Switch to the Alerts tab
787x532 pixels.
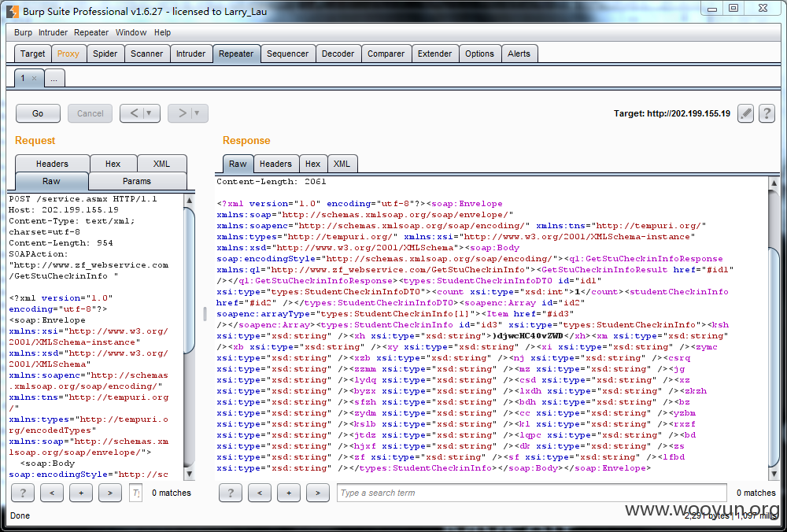click(x=519, y=54)
